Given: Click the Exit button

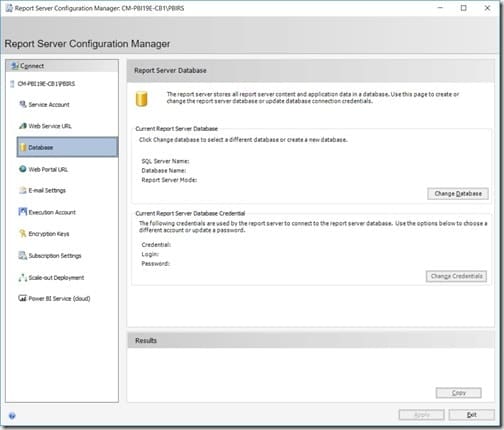Looking at the screenshot, I should [x=471, y=415].
